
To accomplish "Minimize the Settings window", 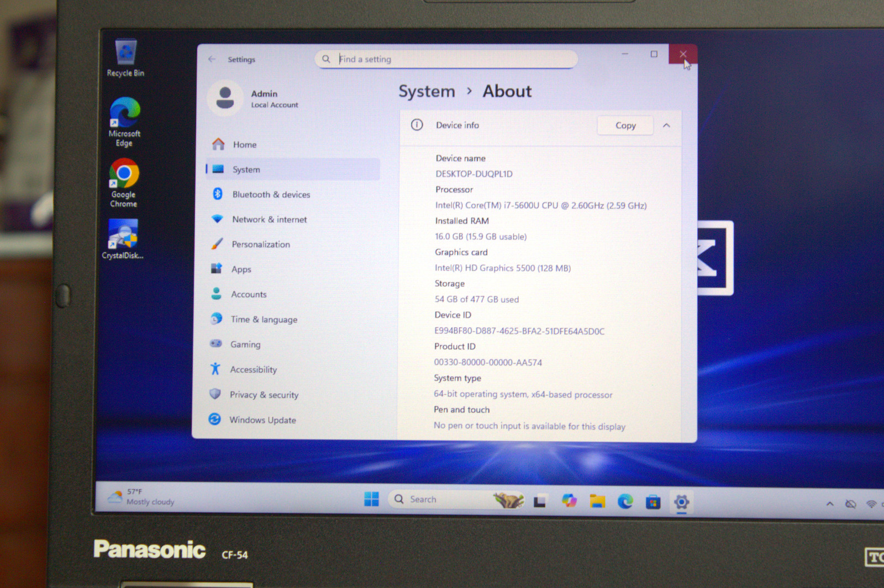I will click(625, 54).
